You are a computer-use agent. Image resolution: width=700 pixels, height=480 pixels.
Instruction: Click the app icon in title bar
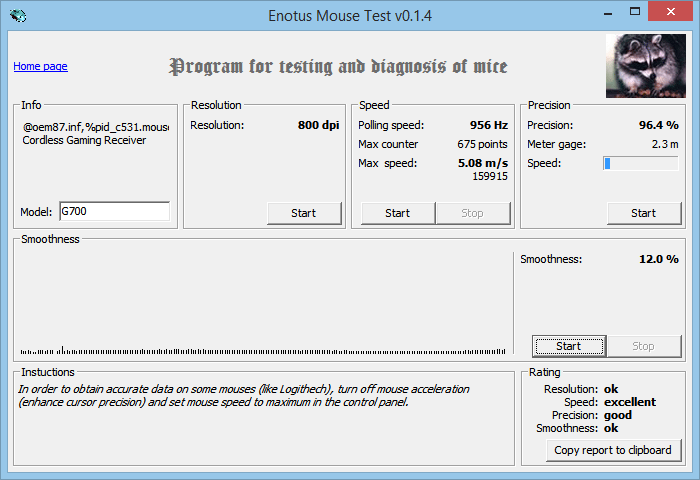pos(18,16)
